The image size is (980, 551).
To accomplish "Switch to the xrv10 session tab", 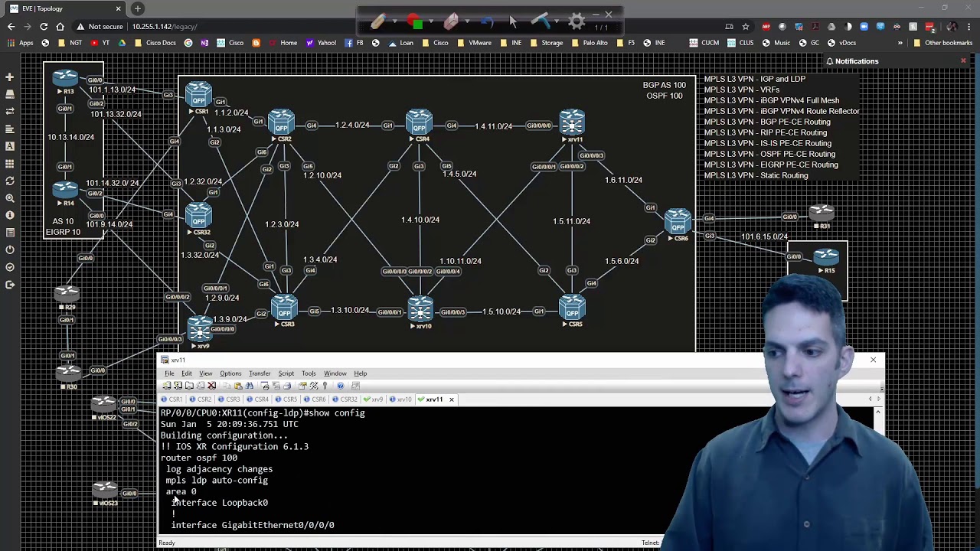I will 401,399.
